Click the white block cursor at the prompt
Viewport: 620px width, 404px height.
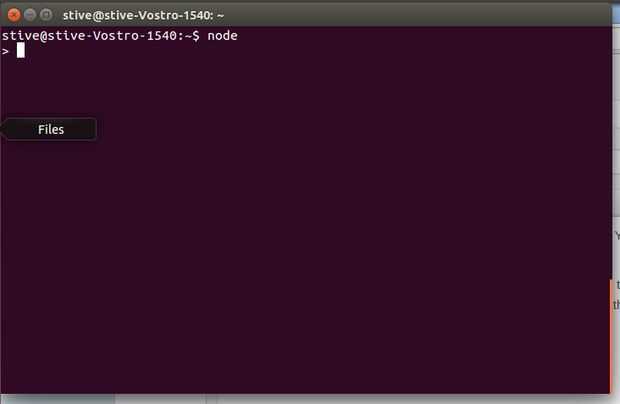[x=21, y=50]
